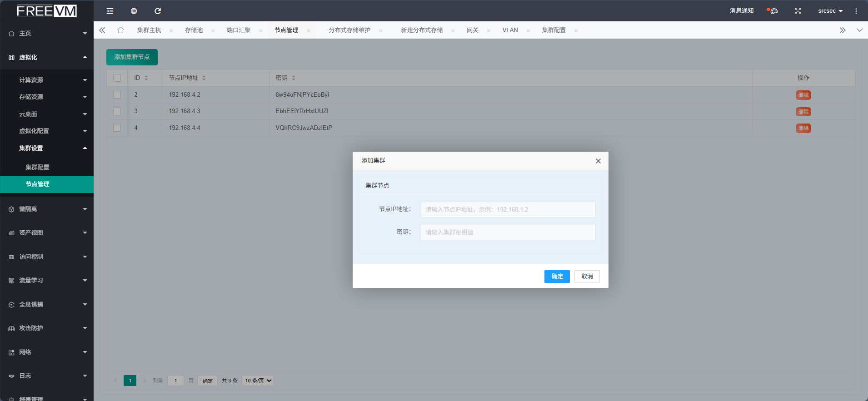Open the vertical three-dot more menu
Viewport: 868px width, 401px height.
point(856,11)
